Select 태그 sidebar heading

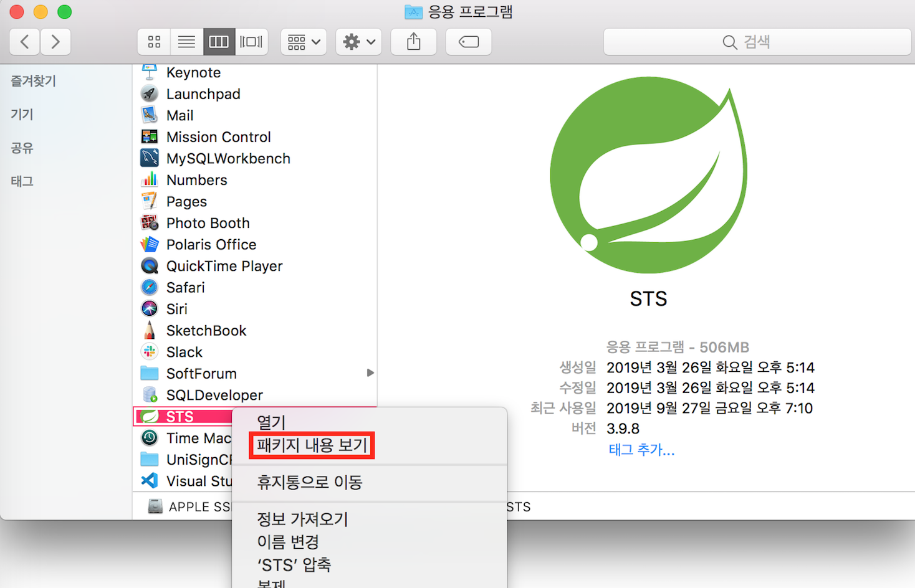click(22, 181)
